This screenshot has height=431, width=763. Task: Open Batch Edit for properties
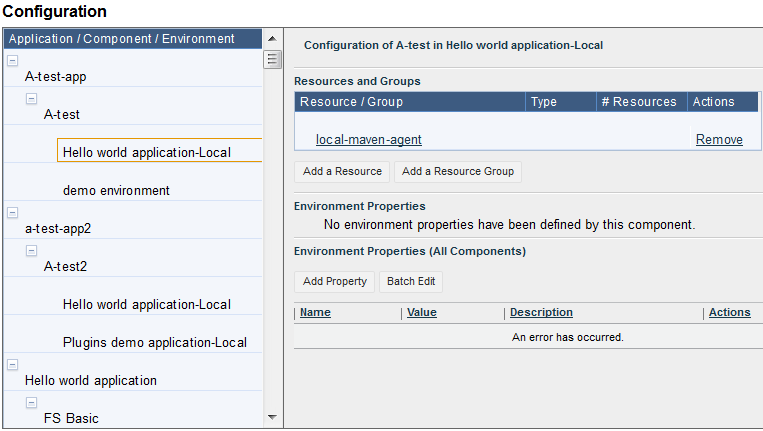411,281
